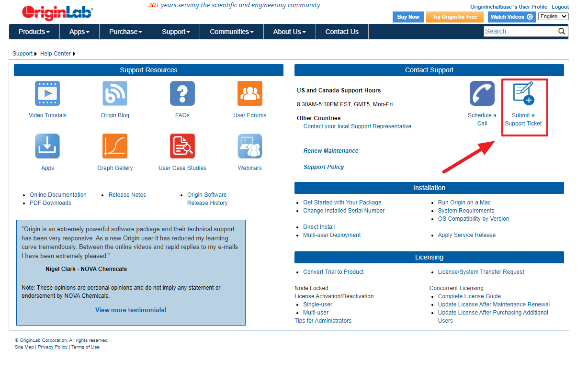Click the User Forums text link

(250, 115)
